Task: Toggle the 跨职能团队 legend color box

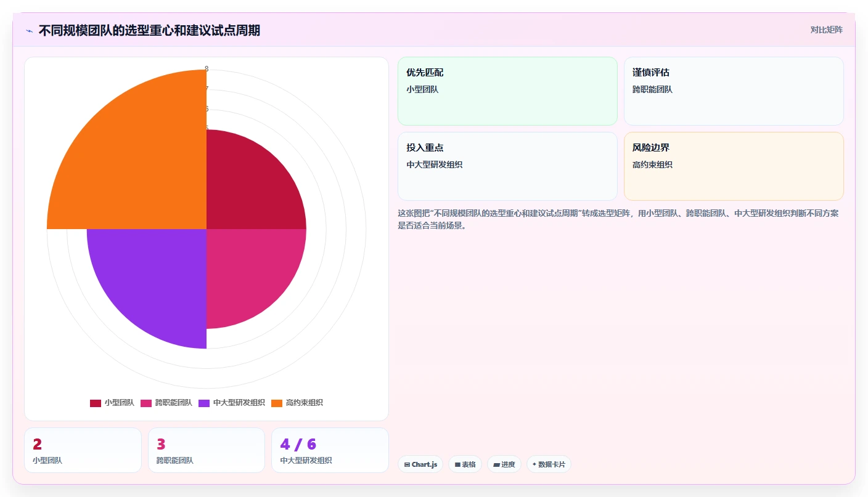Action: (146, 403)
